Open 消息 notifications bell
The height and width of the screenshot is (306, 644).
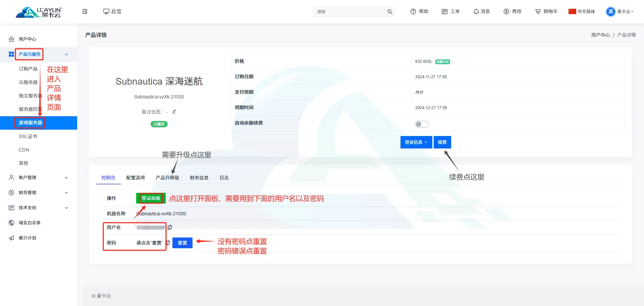click(482, 11)
